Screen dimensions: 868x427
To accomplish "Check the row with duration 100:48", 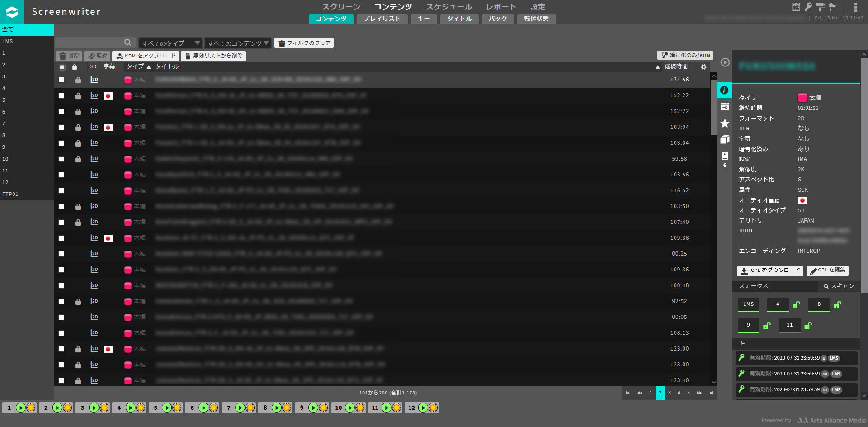I will coord(61,286).
